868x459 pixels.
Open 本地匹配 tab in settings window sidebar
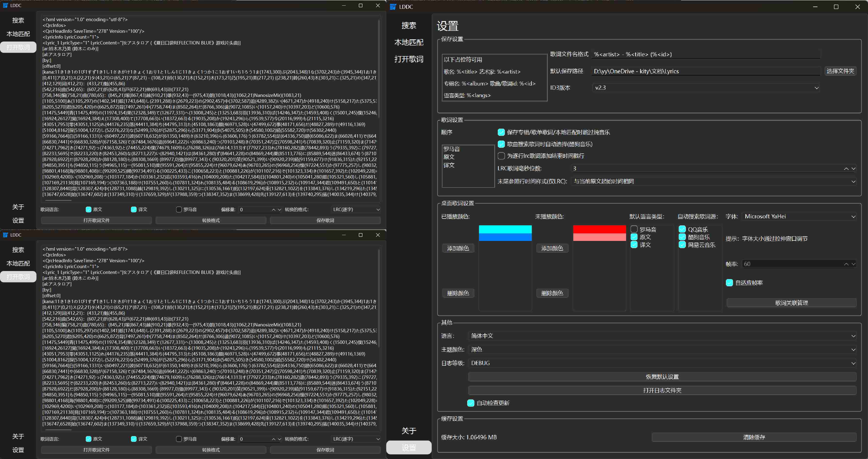(x=409, y=42)
